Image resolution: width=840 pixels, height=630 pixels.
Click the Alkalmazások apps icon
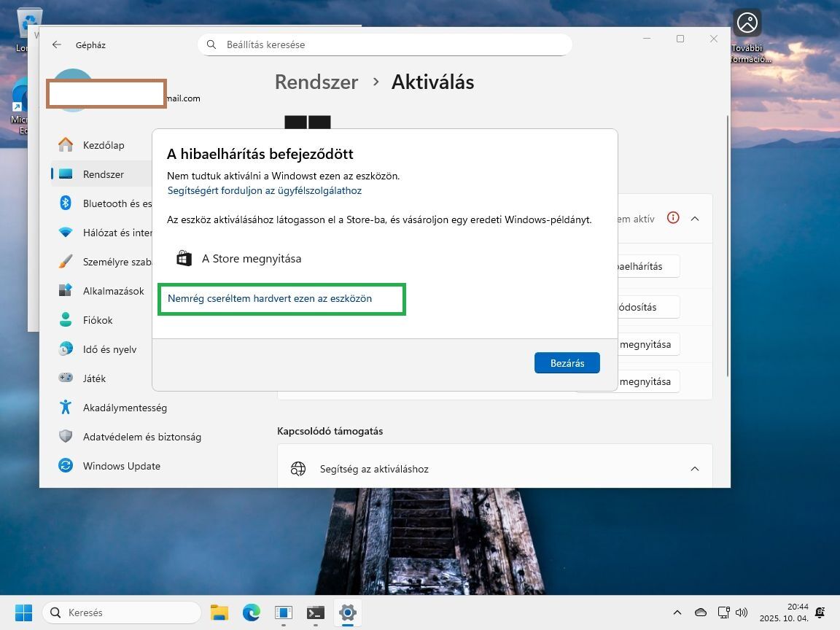coord(66,290)
